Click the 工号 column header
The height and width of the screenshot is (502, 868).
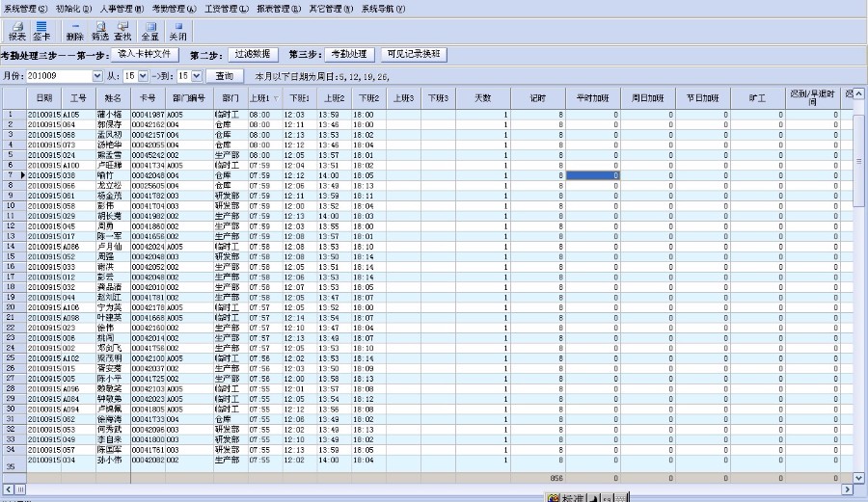click(79, 98)
